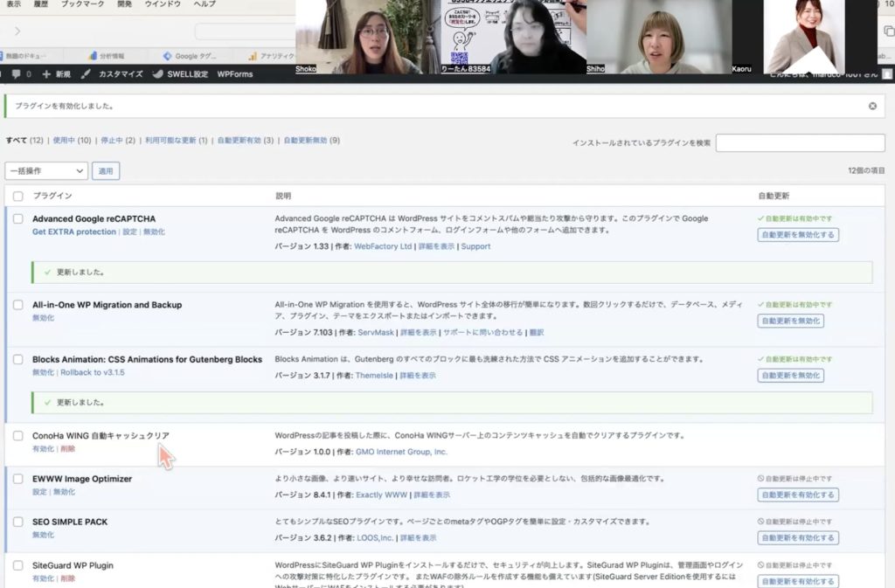Enable auto-update for EWWW Image Optimizer
Viewport: 895px width, 588px height.
click(x=797, y=495)
